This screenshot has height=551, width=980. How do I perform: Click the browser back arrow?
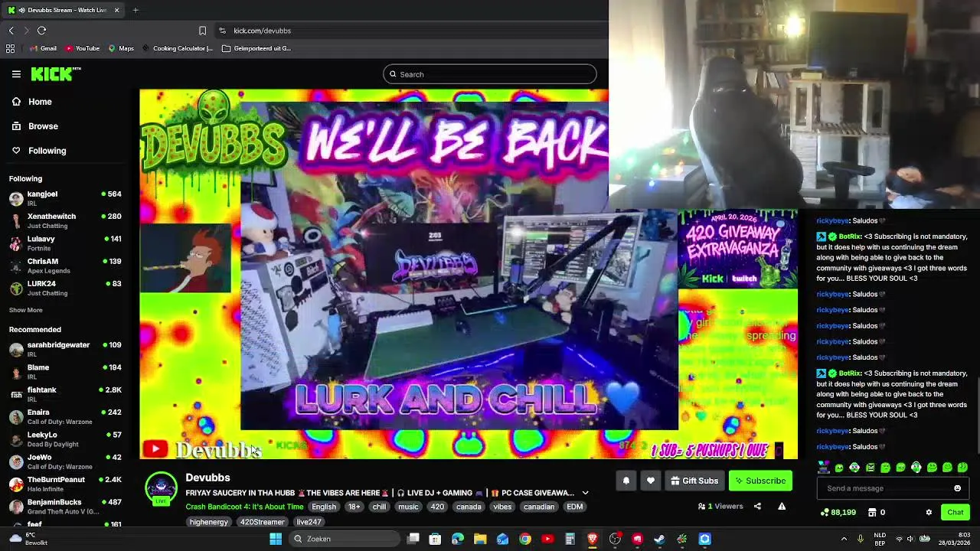11,31
